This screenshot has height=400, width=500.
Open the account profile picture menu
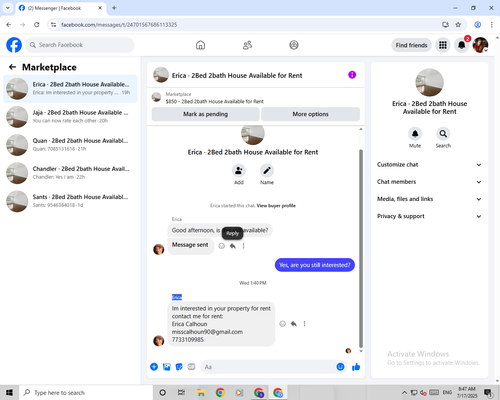(480, 45)
